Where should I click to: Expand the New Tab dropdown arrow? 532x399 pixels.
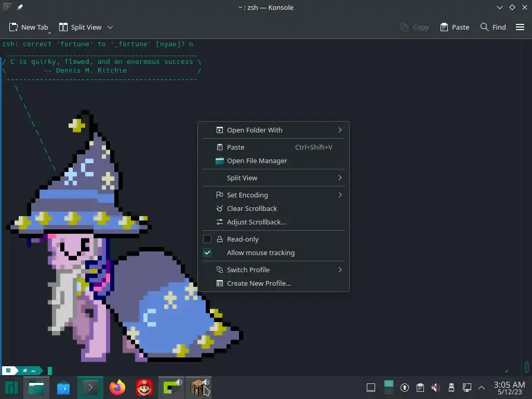(49, 33)
